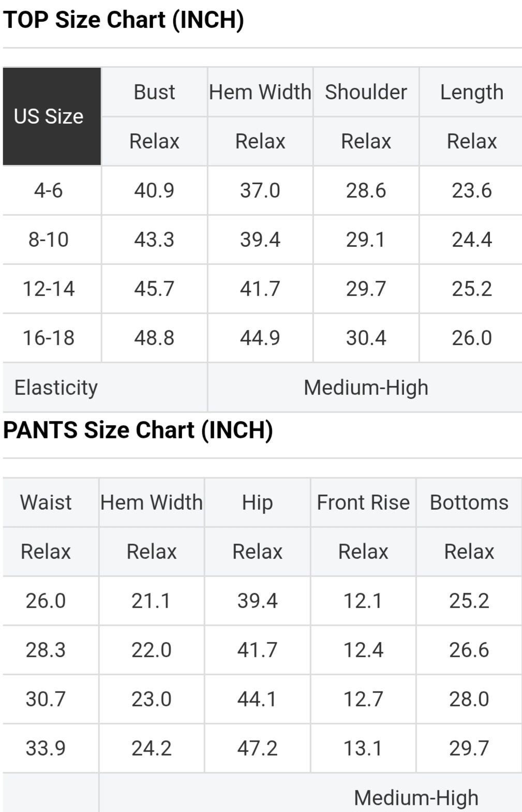The width and height of the screenshot is (522, 812).
Task: Click the Hip column header
Action: [x=257, y=503]
